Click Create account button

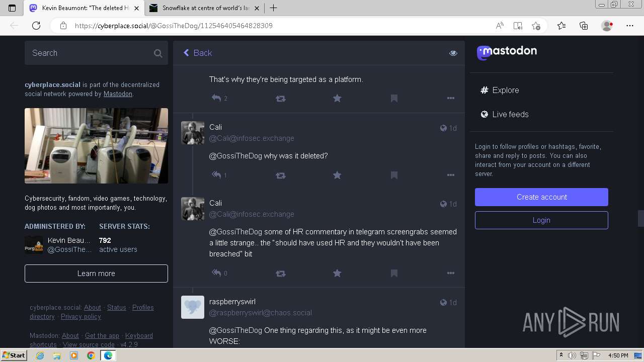541,197
